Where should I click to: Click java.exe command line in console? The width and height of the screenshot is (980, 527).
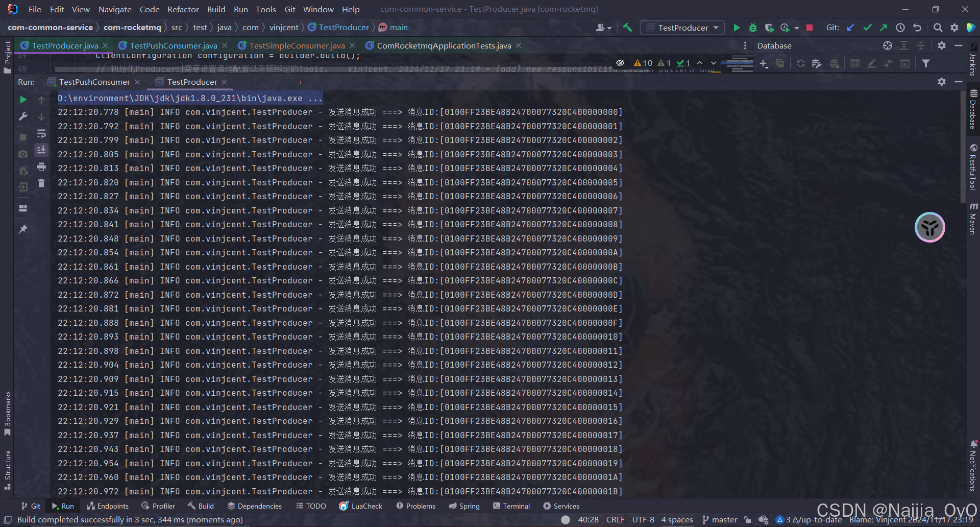coord(190,98)
